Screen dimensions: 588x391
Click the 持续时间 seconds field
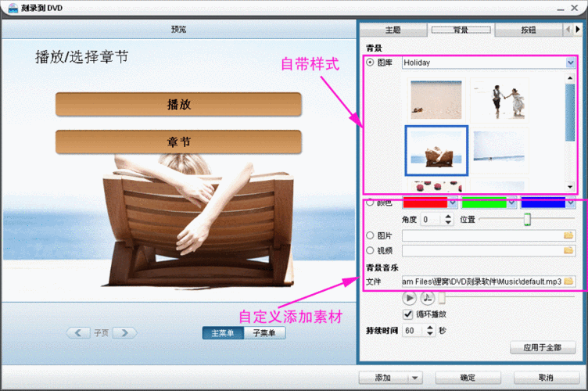click(x=414, y=331)
